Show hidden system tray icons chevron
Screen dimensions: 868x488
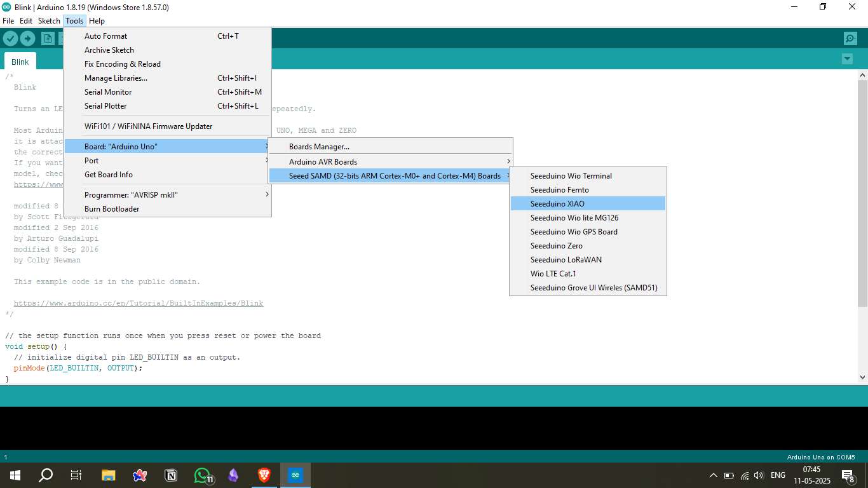(714, 475)
